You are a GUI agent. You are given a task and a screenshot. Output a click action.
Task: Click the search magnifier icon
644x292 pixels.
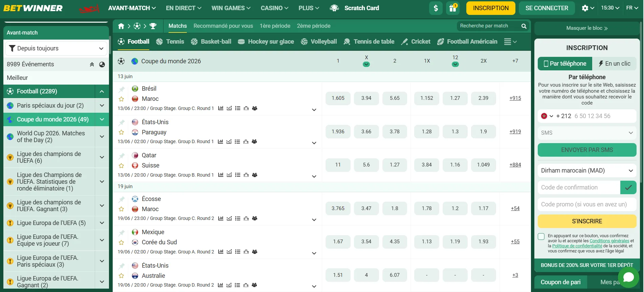[524, 26]
